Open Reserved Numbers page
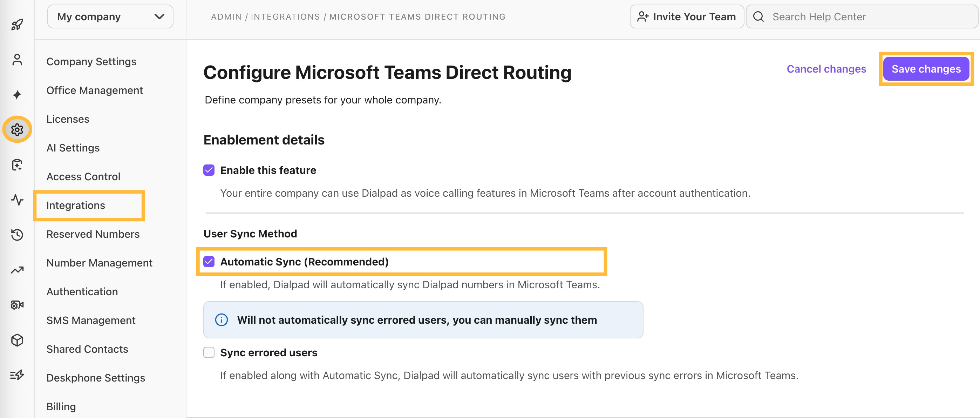The width and height of the screenshot is (980, 418). [93, 234]
